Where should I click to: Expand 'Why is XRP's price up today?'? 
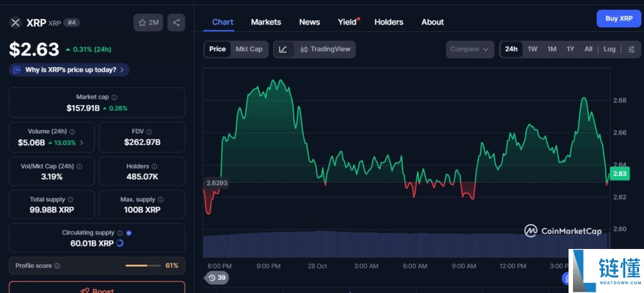click(x=69, y=70)
